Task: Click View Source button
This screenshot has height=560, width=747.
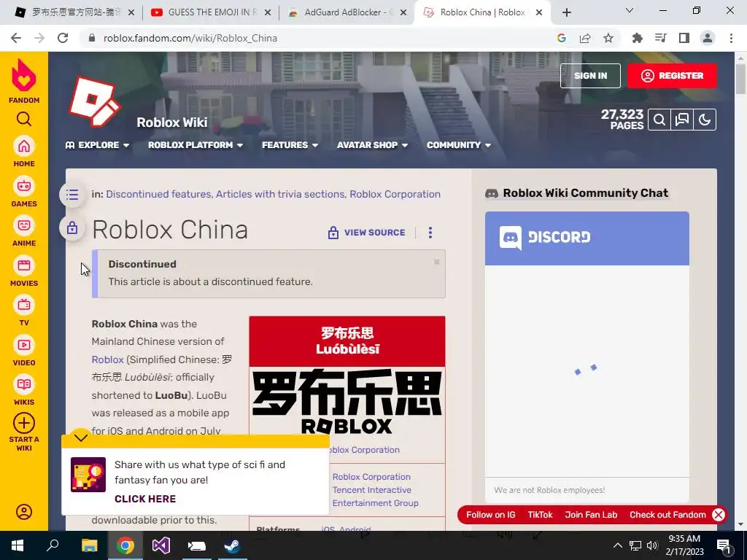Action: pos(366,233)
